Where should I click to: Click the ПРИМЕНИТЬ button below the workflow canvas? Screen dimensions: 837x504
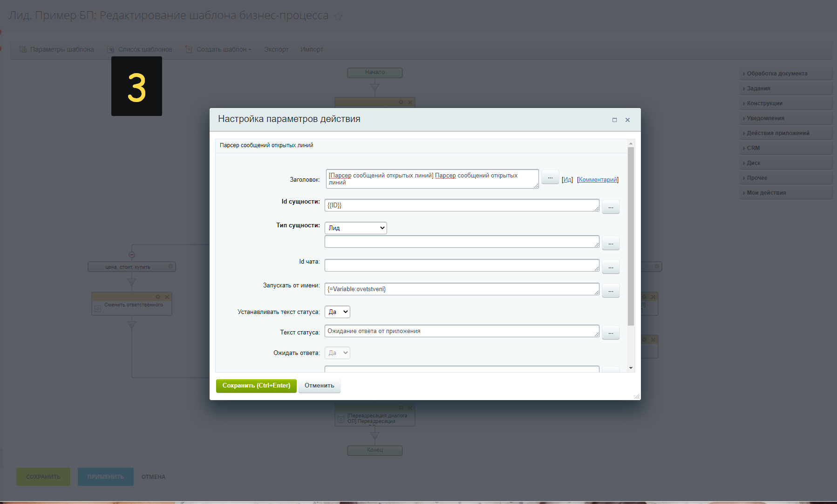[x=106, y=477]
